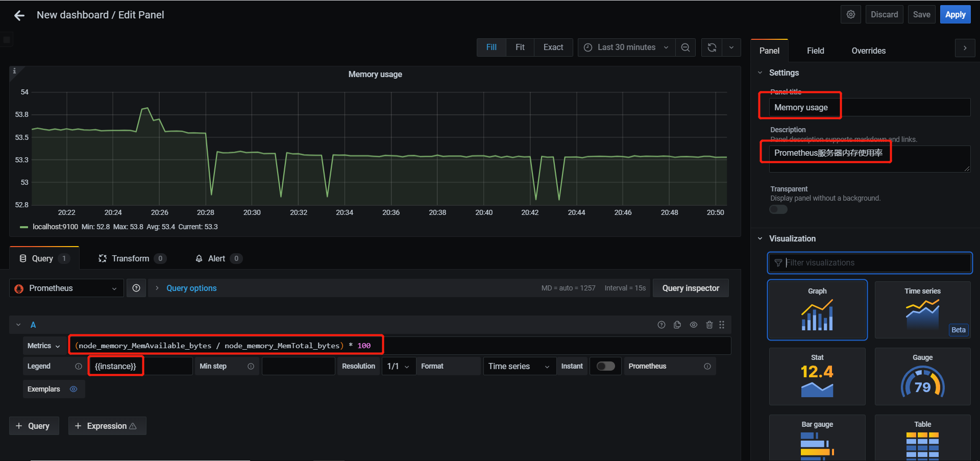
Task: Click the Discard button
Action: [884, 14]
